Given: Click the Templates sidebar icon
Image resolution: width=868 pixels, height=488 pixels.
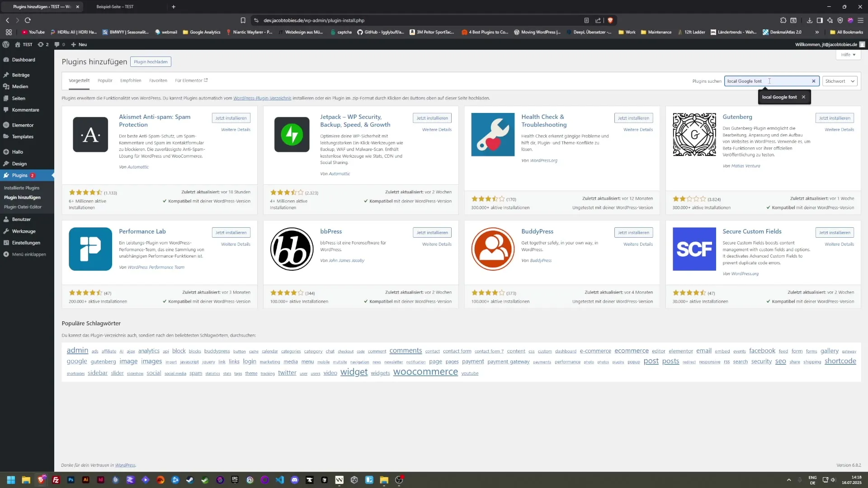Looking at the screenshot, I should (24, 136).
